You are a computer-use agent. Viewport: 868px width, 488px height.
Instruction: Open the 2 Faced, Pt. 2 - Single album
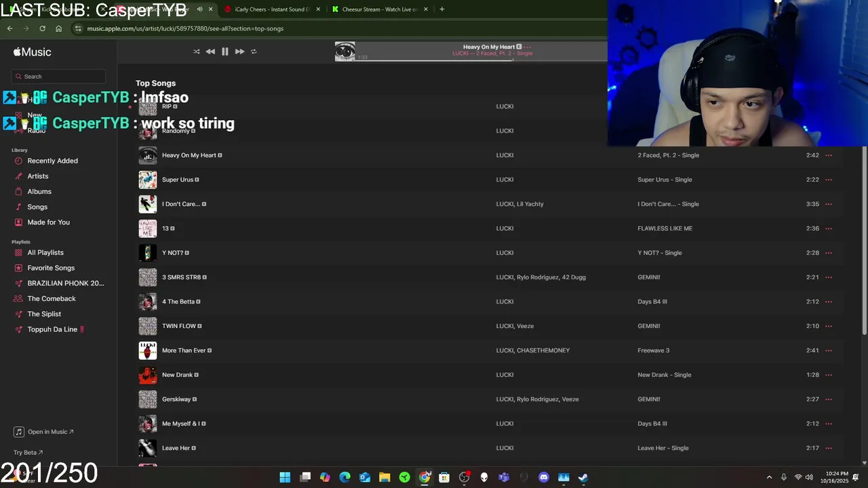coord(668,155)
